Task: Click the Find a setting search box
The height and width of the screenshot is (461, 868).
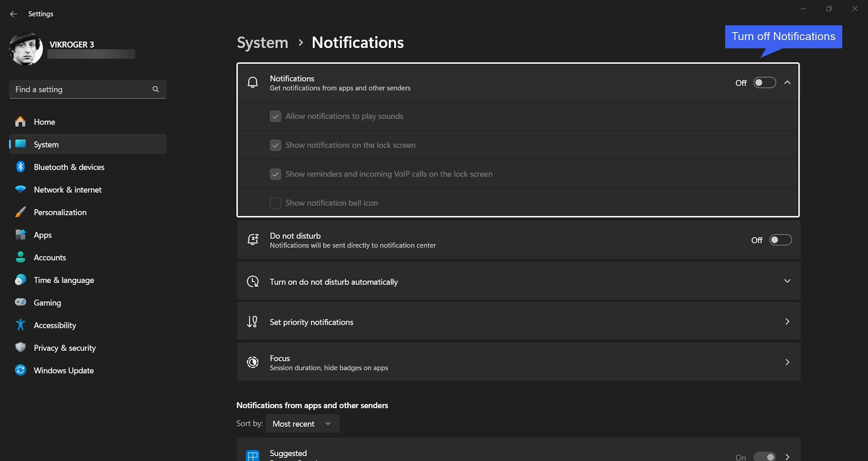Action: tap(81, 89)
